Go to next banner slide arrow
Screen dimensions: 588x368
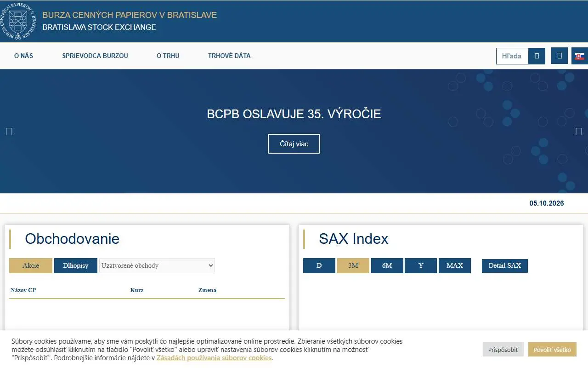click(x=579, y=132)
